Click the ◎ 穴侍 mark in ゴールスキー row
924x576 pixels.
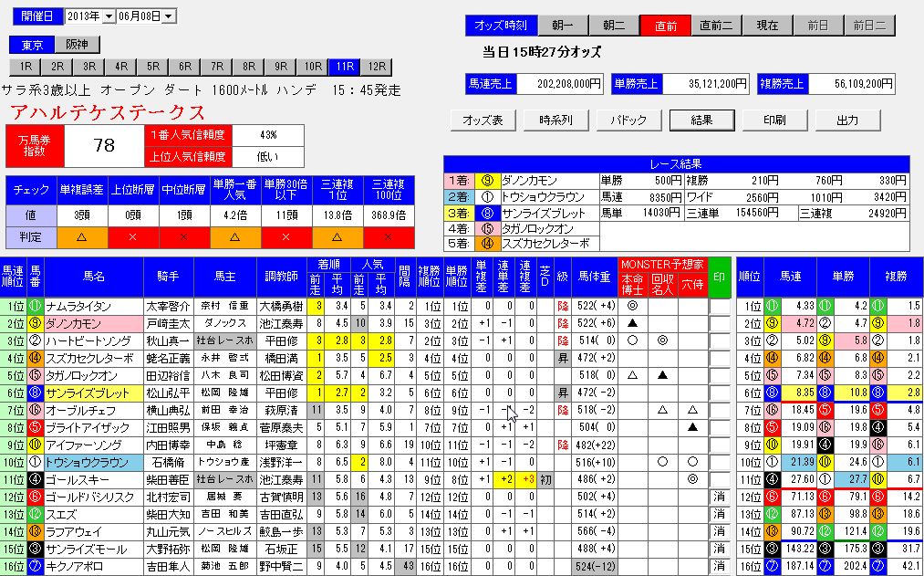(693, 479)
